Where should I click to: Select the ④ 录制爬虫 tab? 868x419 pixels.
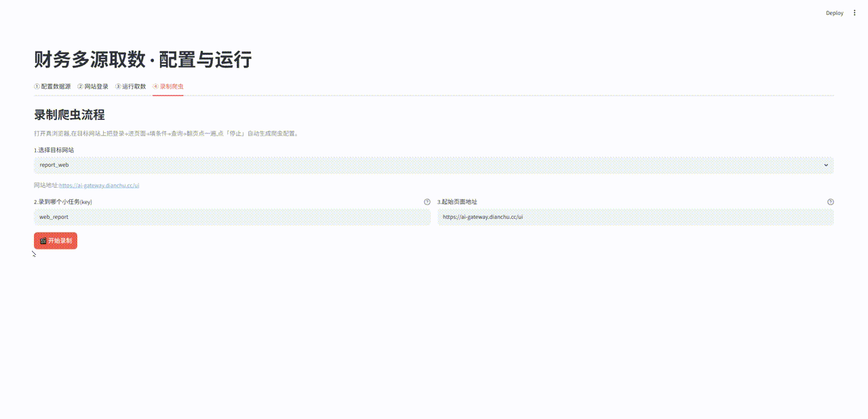click(x=167, y=87)
